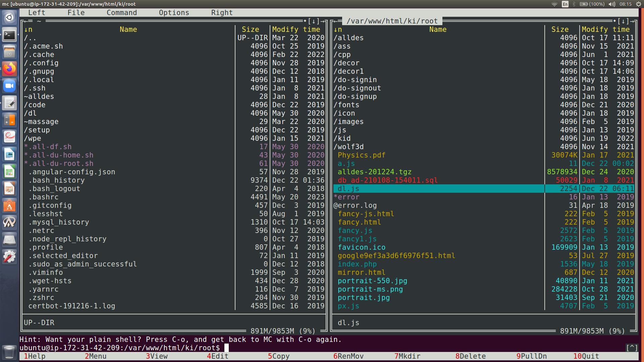Launch the calculator from the dock

[x=9, y=120]
